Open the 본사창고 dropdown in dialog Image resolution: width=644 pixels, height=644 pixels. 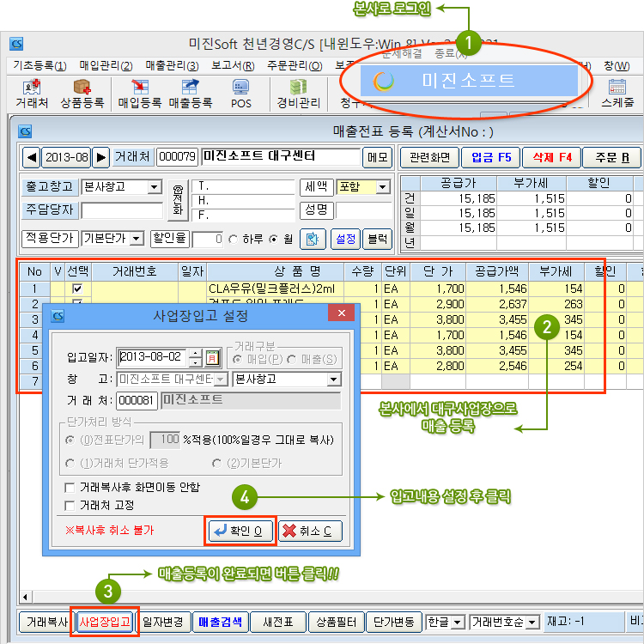(x=334, y=379)
